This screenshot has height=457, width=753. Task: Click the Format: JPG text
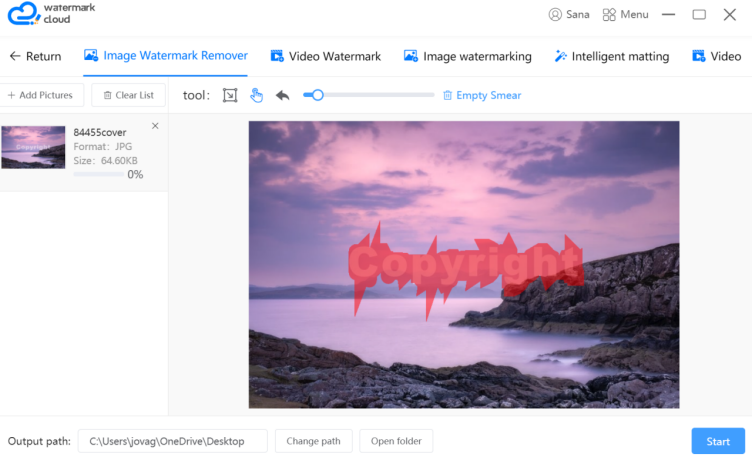(103, 146)
